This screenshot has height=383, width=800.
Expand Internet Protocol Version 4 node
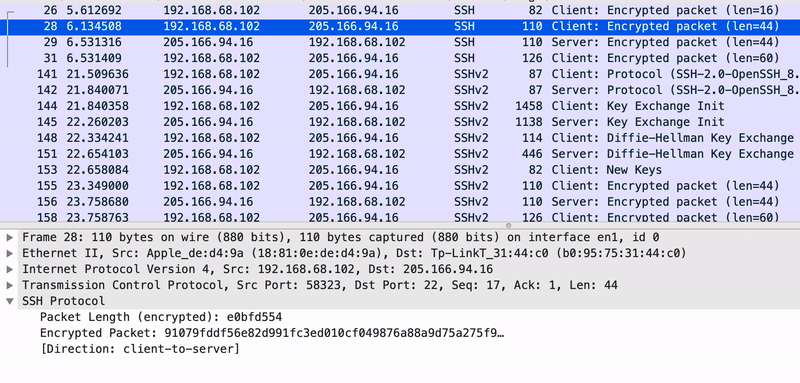[10, 269]
